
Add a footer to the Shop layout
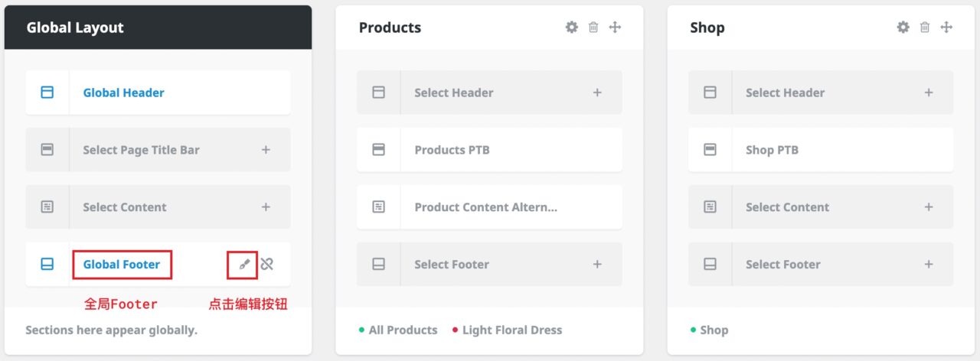click(929, 265)
